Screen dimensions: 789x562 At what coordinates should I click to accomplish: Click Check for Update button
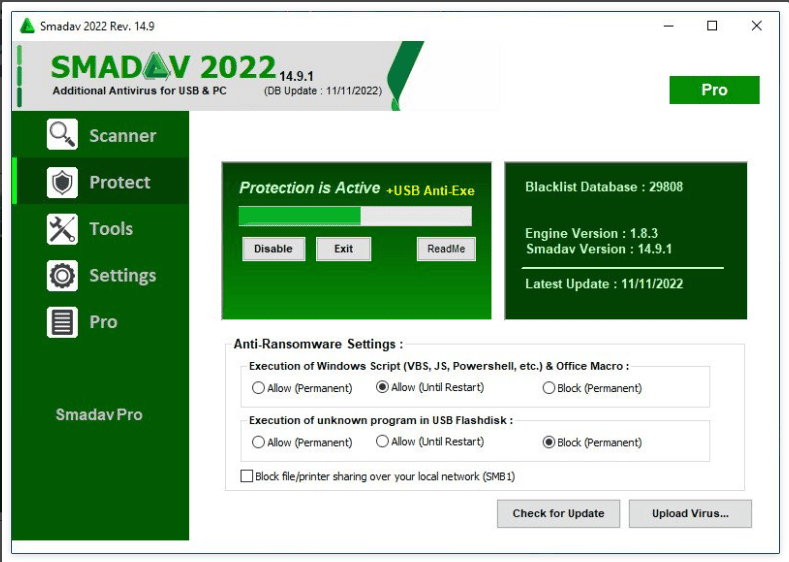558,514
